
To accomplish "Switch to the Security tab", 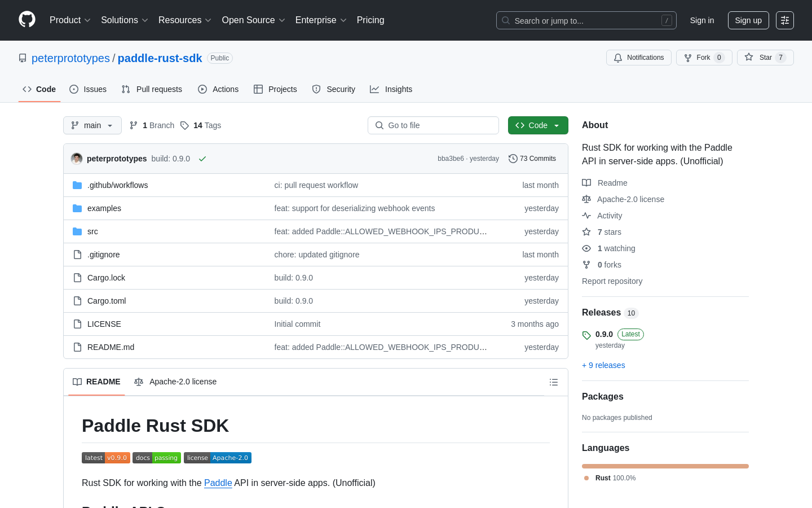I will click(334, 89).
